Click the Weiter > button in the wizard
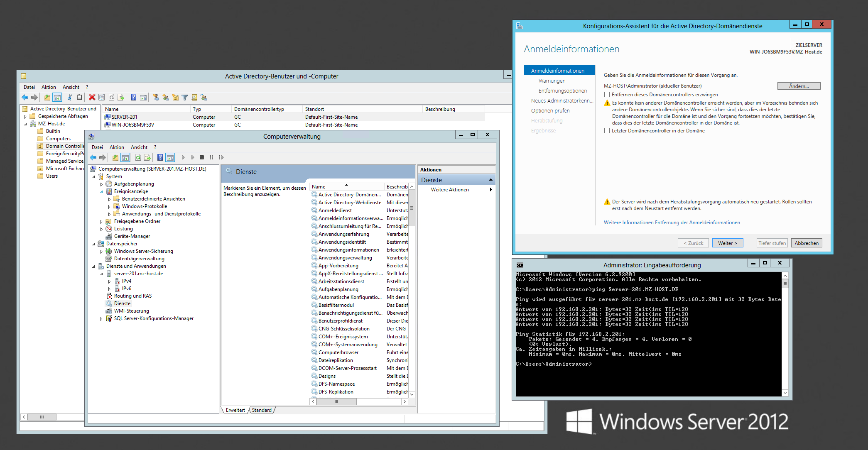The image size is (868, 450). tap(727, 243)
